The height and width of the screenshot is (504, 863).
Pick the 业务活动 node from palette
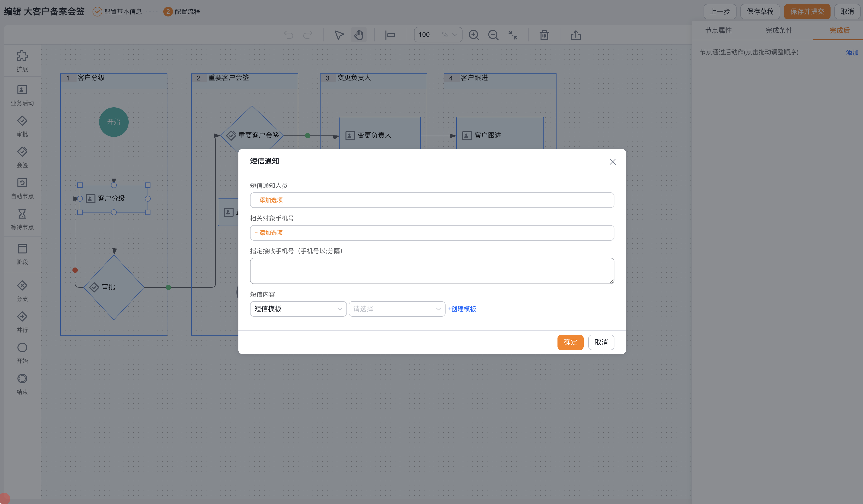click(22, 95)
